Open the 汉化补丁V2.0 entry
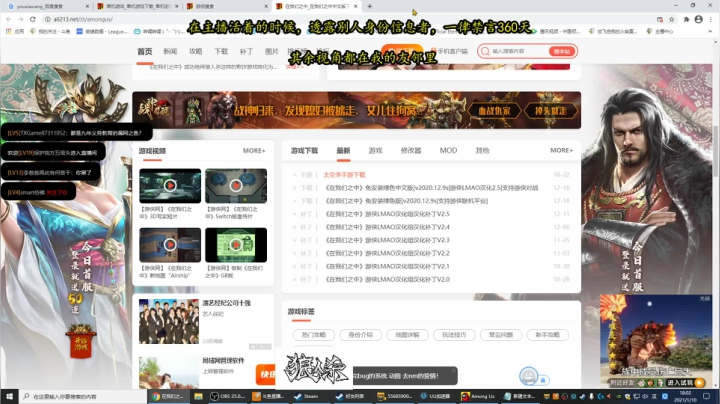This screenshot has height=404, width=720. tap(387, 279)
